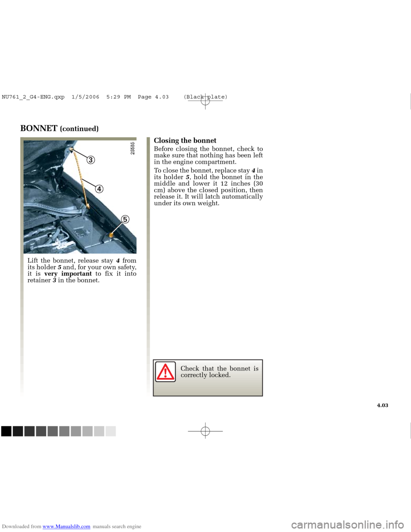The width and height of the screenshot is (411, 532).
Task: Click the yellow cap in the engine bay
Action: coord(111,235)
